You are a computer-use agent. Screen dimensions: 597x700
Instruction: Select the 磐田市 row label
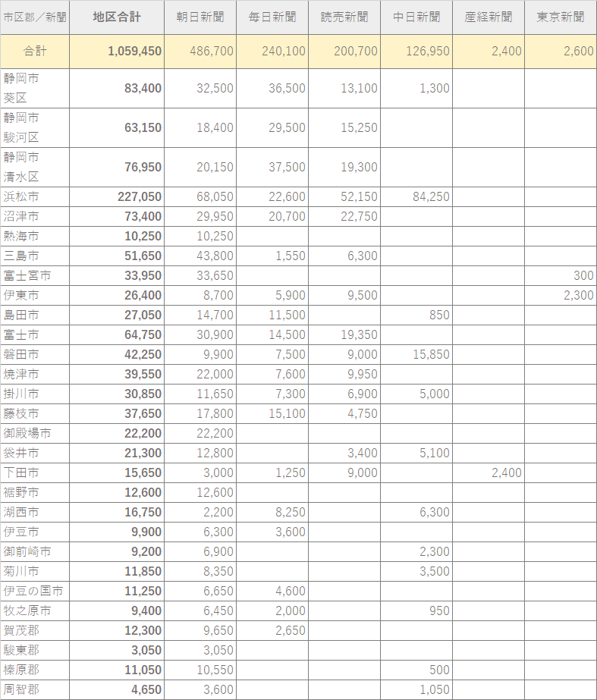click(x=35, y=354)
